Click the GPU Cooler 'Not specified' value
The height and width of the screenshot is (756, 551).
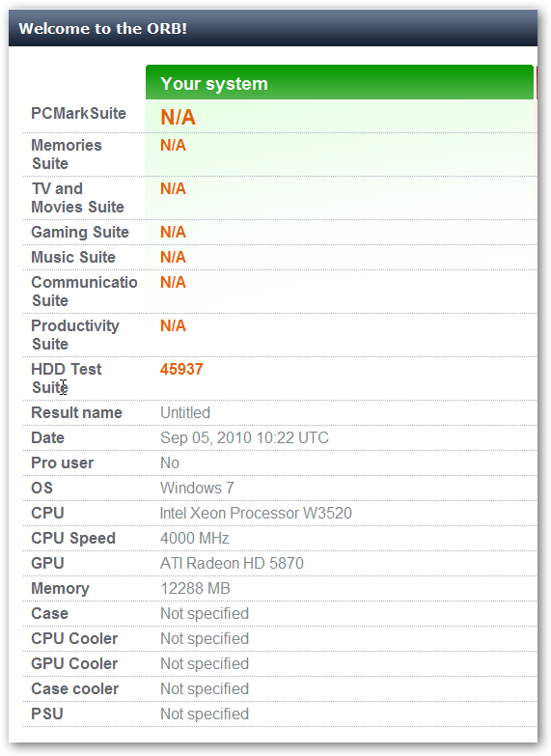click(205, 663)
